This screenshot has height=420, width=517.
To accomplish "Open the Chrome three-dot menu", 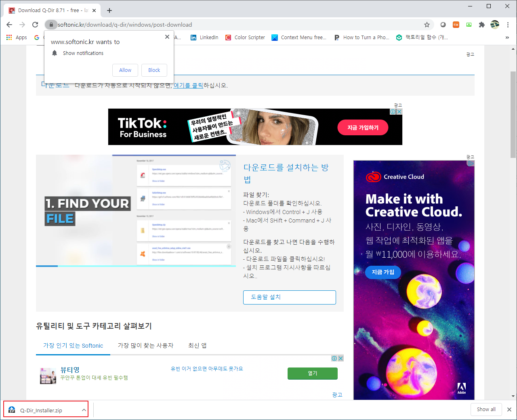I will 508,25.
